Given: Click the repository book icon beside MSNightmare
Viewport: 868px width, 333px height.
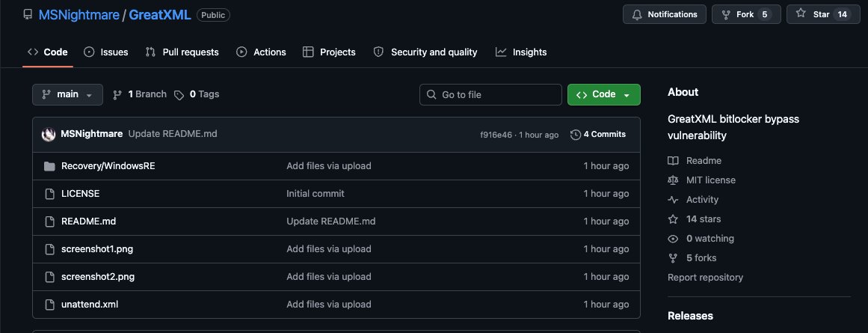Looking at the screenshot, I should [28, 14].
